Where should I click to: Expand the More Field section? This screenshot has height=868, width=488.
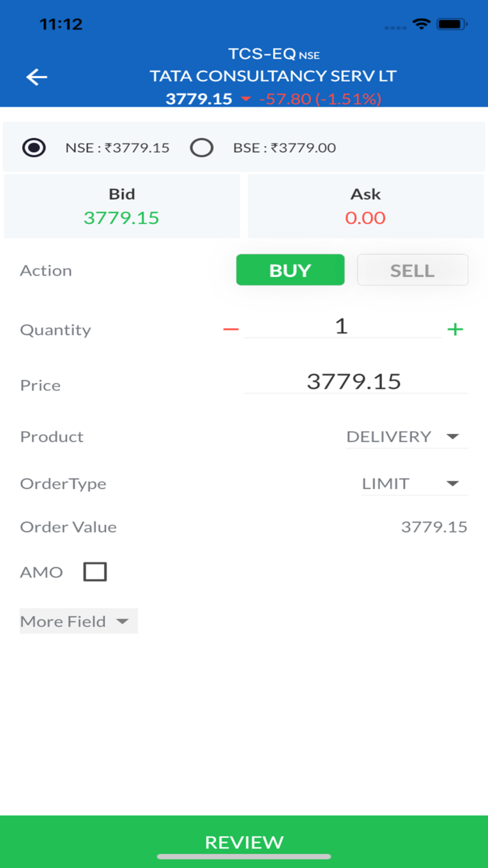pyautogui.click(x=77, y=620)
